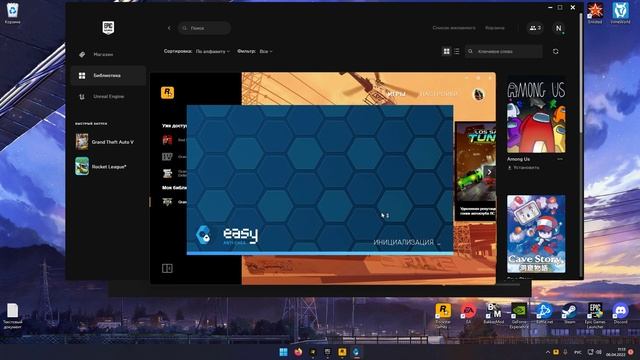Screen dimensions: 640x360
Task: Expand the Сортировка sort order dropdown
Action: pos(213,51)
